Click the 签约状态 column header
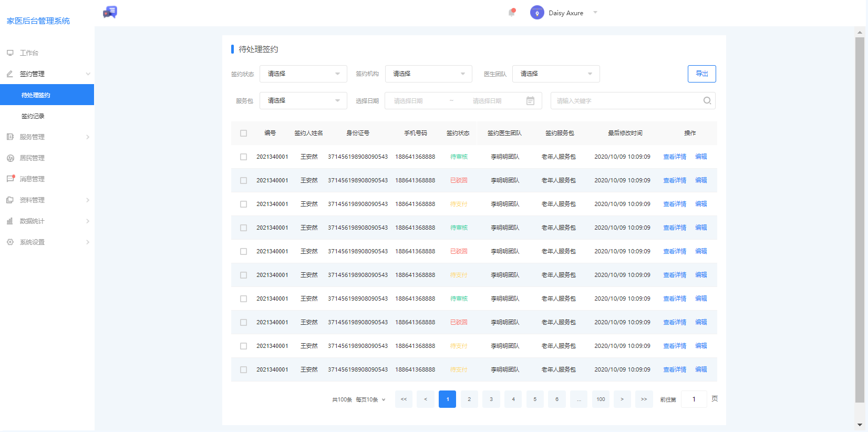 [x=458, y=133]
